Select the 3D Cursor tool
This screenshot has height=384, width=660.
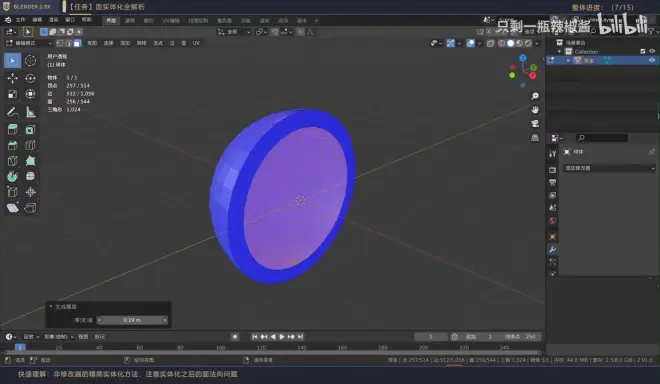(x=30, y=61)
